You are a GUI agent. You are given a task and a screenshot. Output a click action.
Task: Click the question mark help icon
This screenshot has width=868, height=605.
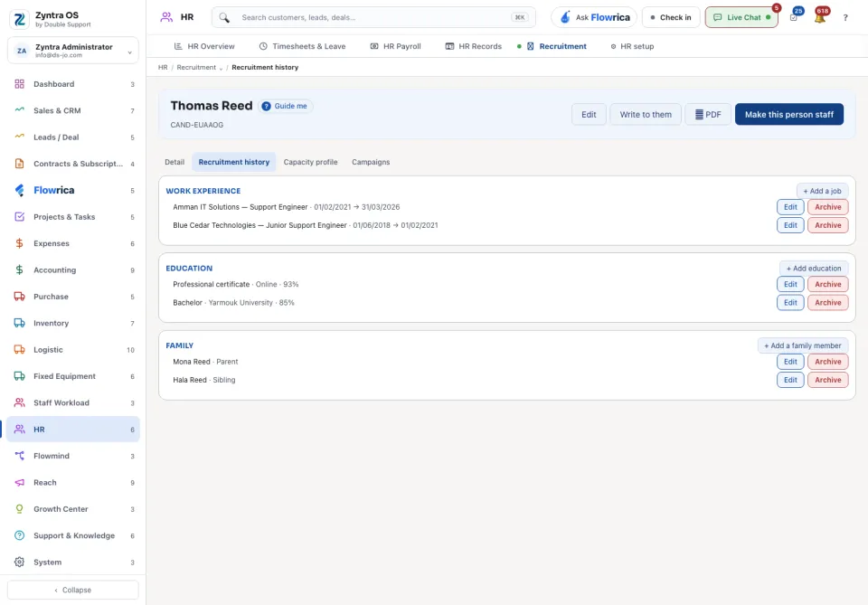845,18
